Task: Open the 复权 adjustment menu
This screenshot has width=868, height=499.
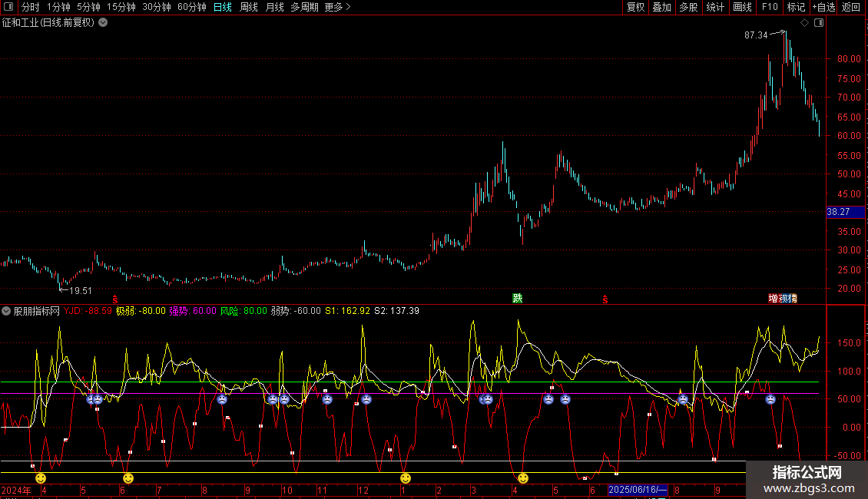Action: point(635,7)
